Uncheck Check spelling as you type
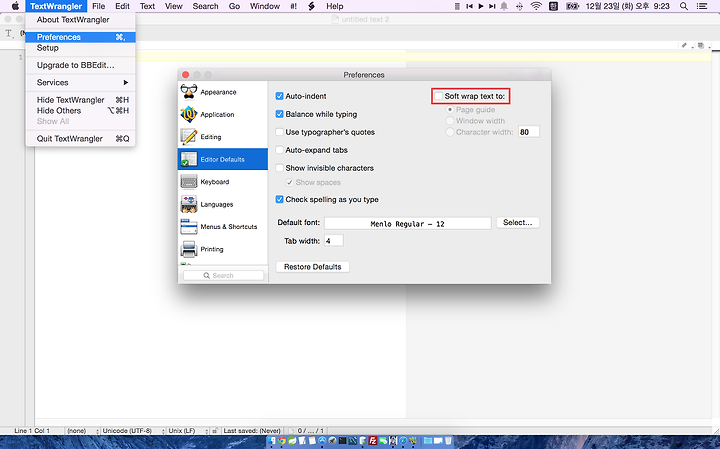 coord(279,199)
